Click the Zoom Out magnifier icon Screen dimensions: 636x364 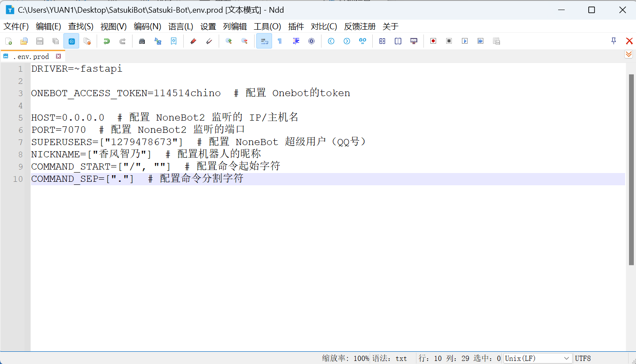coord(245,41)
